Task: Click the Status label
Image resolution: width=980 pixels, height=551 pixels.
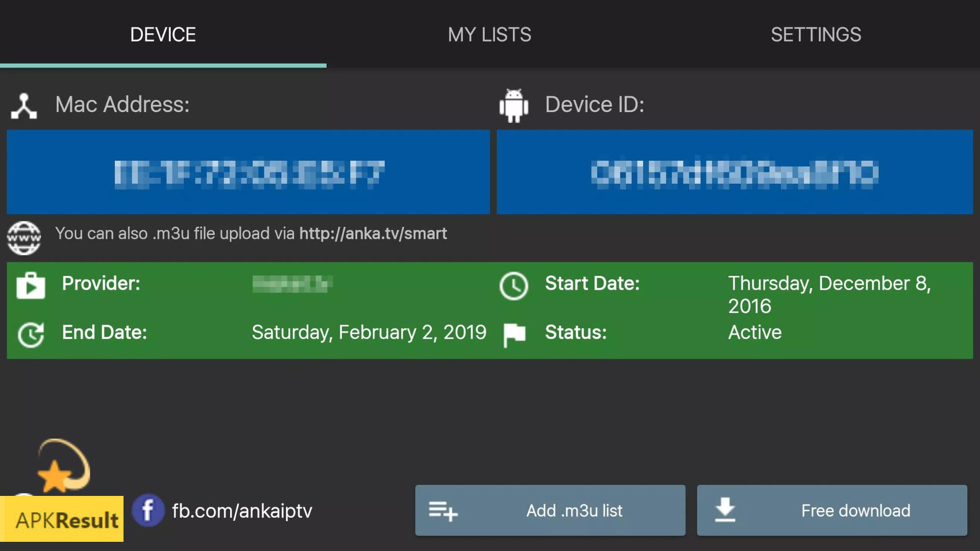Action: coord(576,332)
